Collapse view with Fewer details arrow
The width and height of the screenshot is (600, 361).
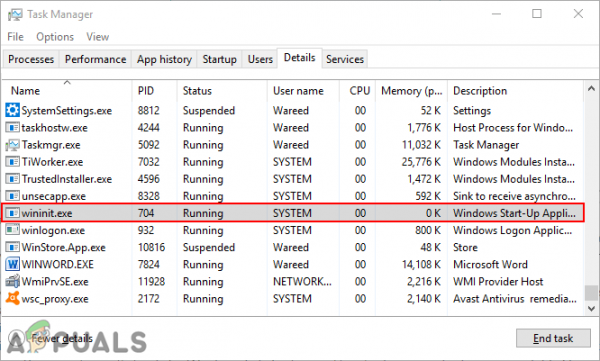click(16, 338)
